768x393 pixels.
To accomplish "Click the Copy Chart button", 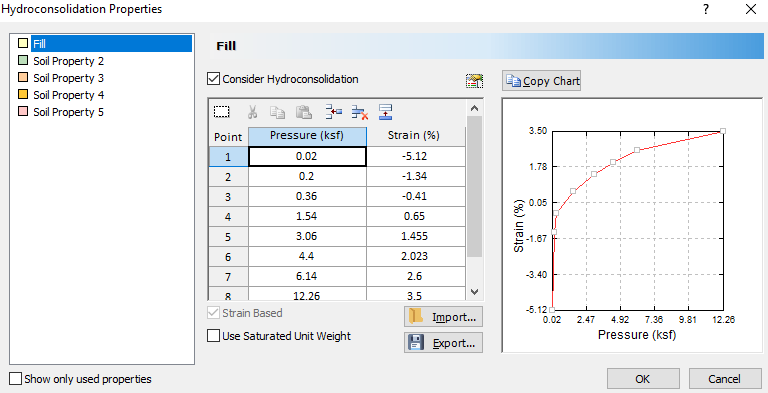I will click(x=541, y=81).
